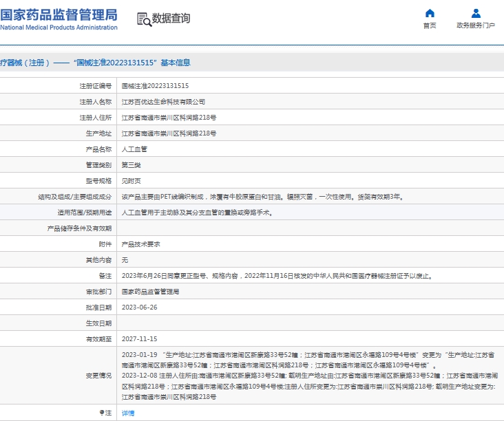Click the 政务服务门户 label text
The width and height of the screenshot is (504, 421).
pos(476,25)
